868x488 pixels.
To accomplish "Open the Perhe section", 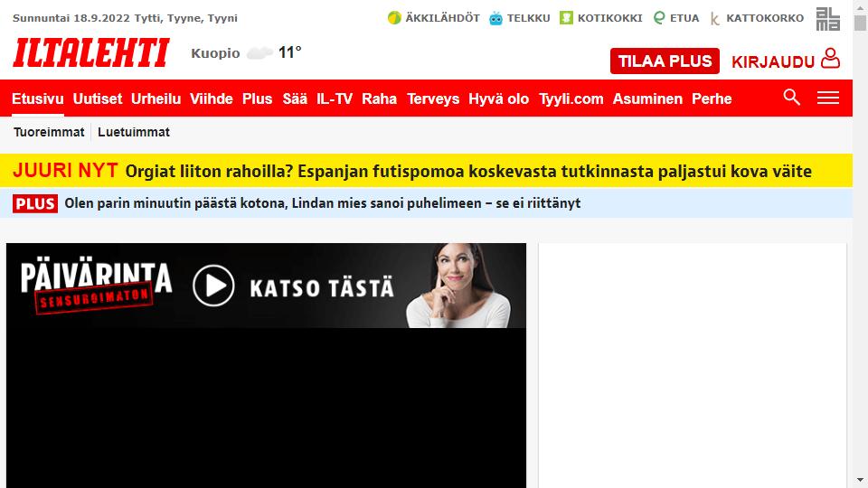I will pos(712,99).
